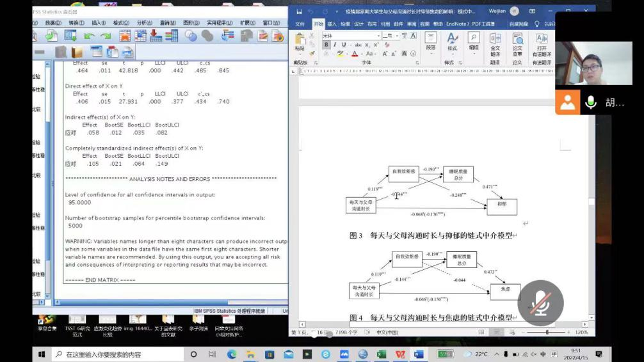Click the Redo arrow in SPSS toolbar
The height and width of the screenshot is (362, 644).
(105, 36)
